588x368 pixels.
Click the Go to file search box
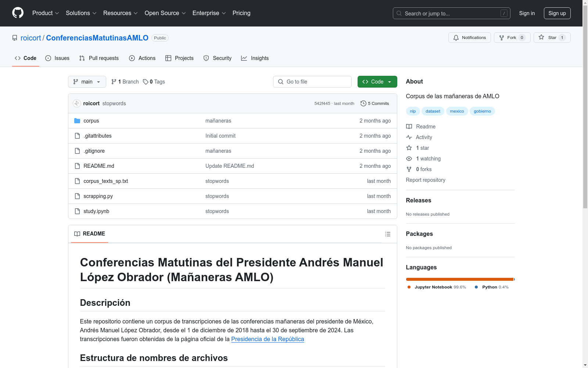coord(312,82)
